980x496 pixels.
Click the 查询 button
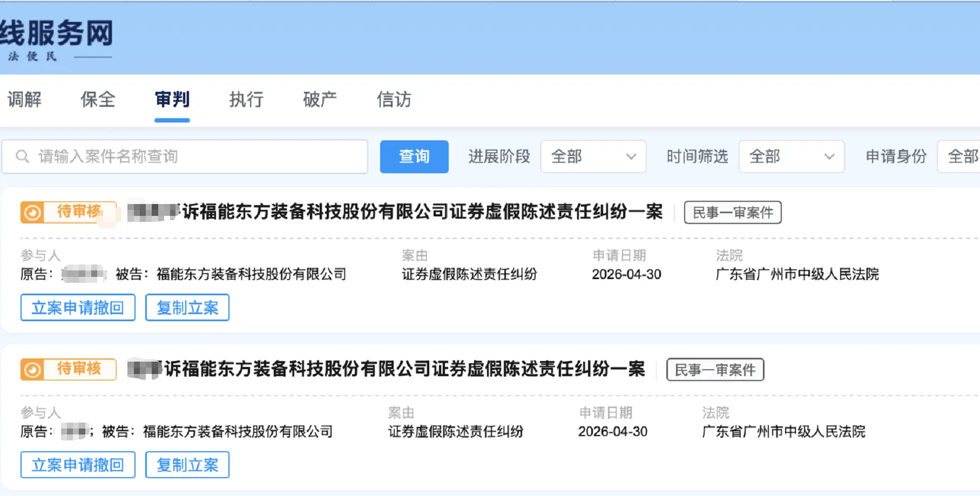[414, 157]
